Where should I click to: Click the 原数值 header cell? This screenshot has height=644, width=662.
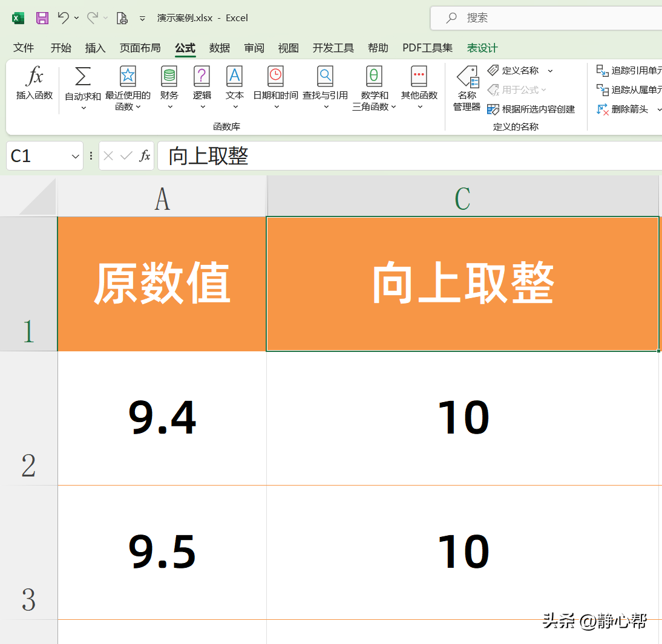162,284
